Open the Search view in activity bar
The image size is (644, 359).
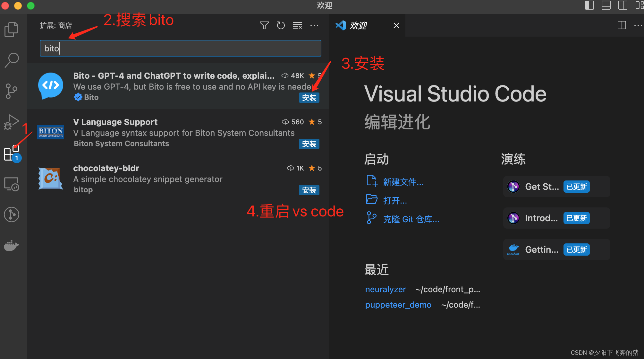pos(12,60)
